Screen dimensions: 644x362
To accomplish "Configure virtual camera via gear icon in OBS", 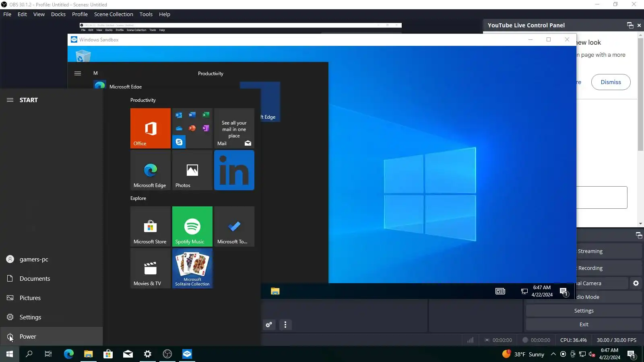I will click(x=636, y=283).
